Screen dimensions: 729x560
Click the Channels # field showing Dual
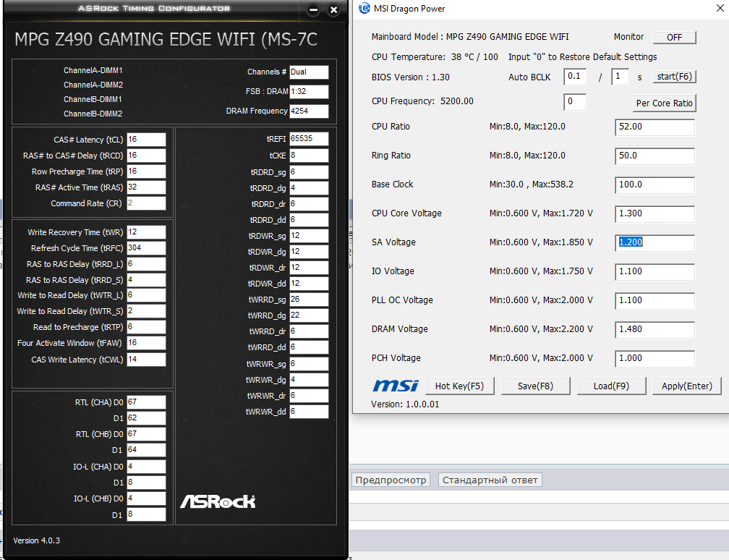[x=310, y=72]
